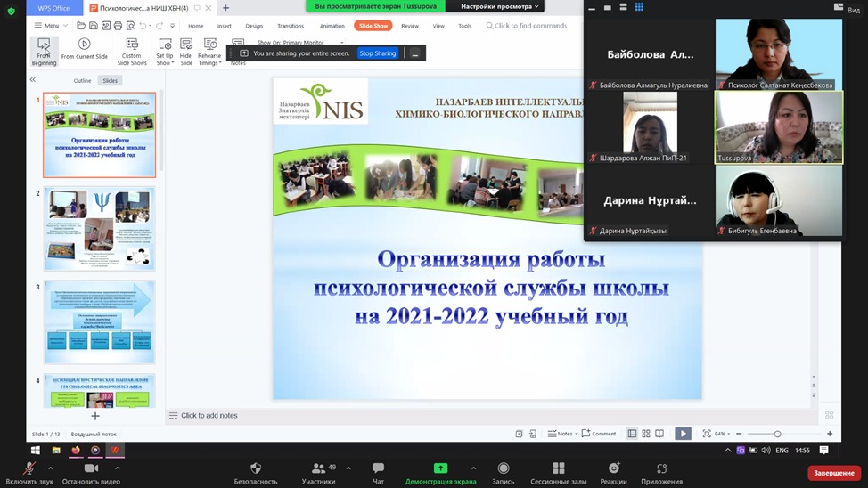Viewport: 868px width, 488px height.
Task: Unmute microphone via Включить звук
Action: (x=29, y=468)
